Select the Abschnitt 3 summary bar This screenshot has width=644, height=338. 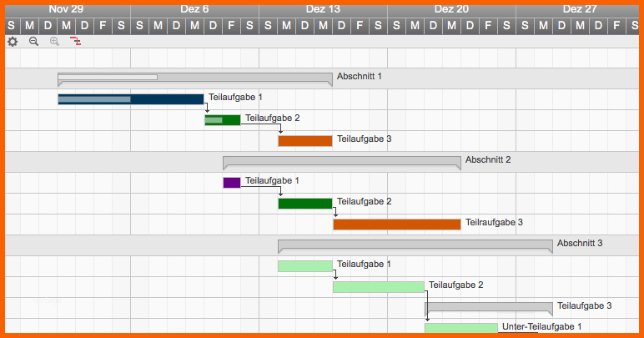(415, 245)
